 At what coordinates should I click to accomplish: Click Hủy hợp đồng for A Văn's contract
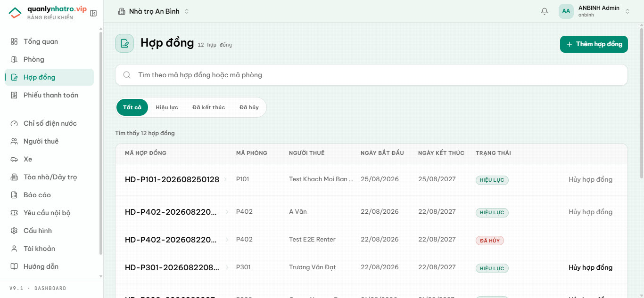pyautogui.click(x=591, y=212)
